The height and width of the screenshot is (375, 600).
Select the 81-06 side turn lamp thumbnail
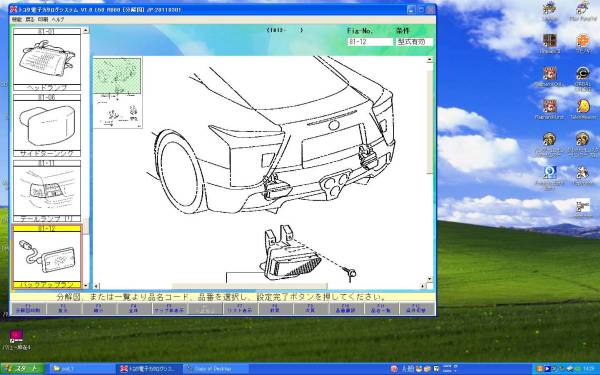(x=47, y=126)
